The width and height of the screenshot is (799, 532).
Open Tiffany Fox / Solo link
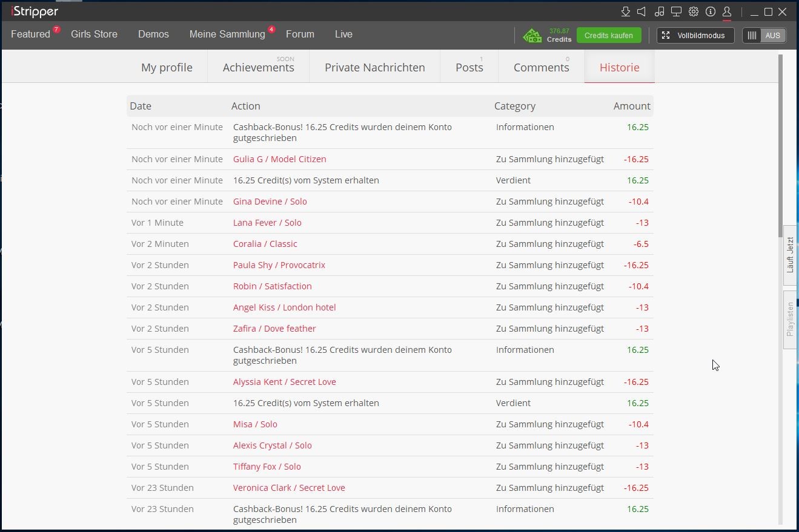pyautogui.click(x=267, y=467)
